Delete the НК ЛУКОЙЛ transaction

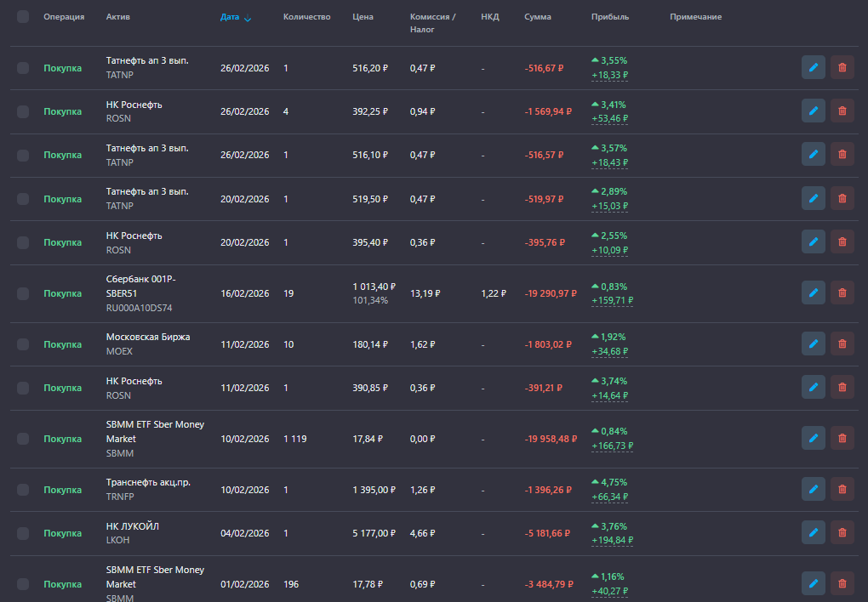point(842,533)
